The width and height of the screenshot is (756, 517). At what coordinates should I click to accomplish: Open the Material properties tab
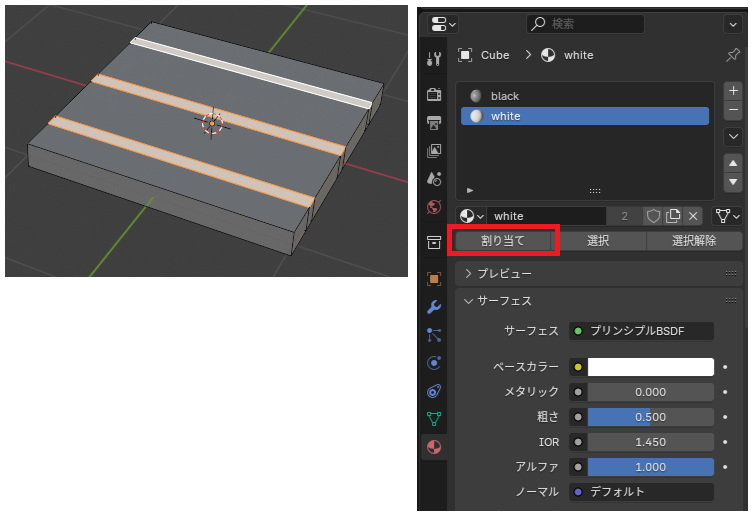pyautogui.click(x=434, y=447)
